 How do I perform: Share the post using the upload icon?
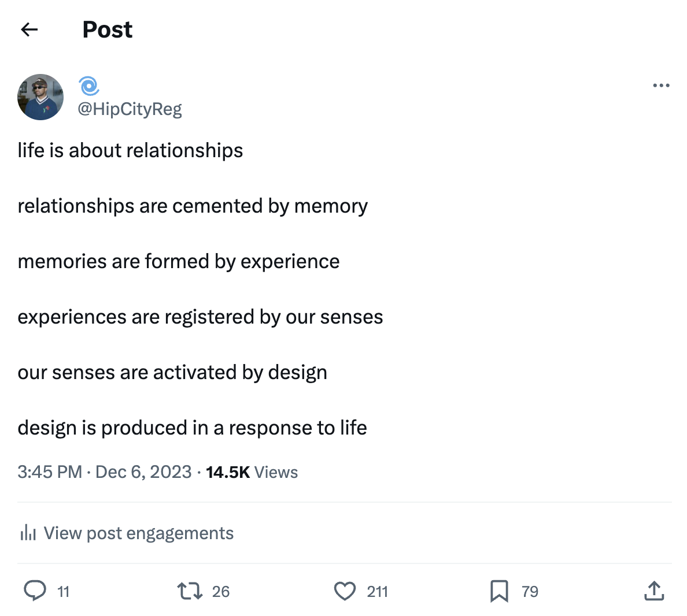[653, 591]
